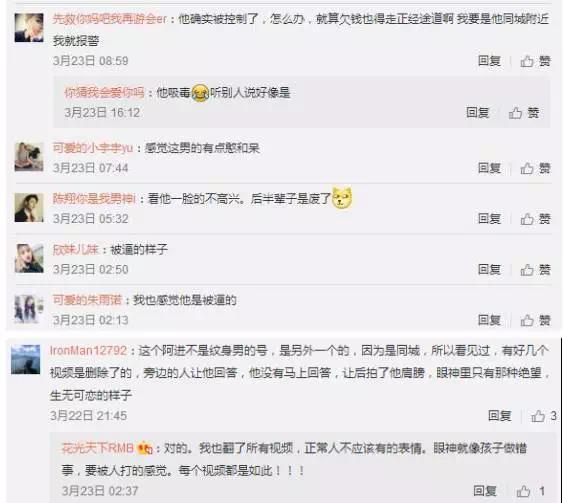563x503 pixels.
Task: View avatar of 可爱的朱雨诺
Action: click(x=29, y=309)
